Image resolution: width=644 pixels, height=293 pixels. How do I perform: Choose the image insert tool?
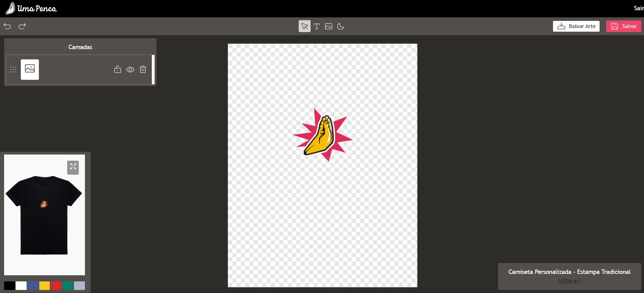click(x=328, y=26)
